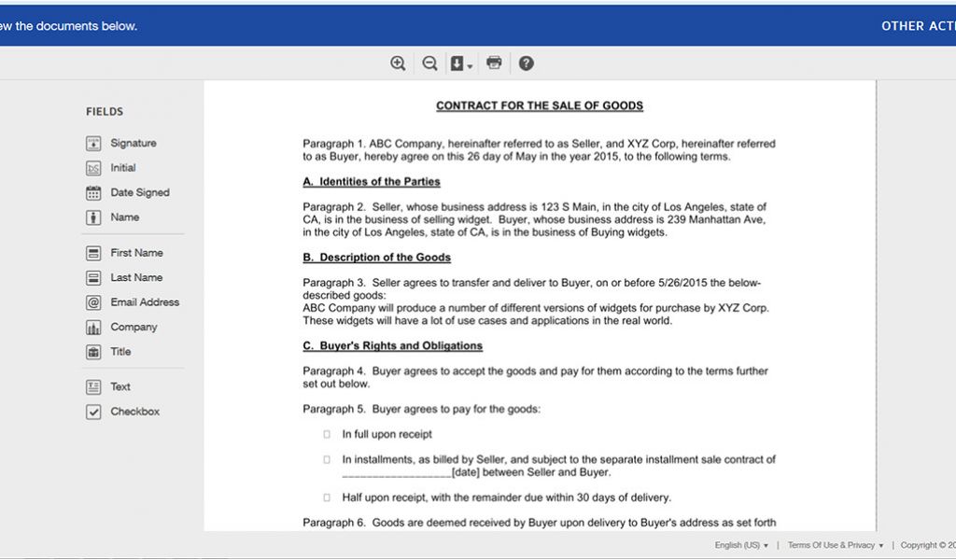This screenshot has width=956, height=560.
Task: Click the installment date blank line
Action: pos(396,473)
